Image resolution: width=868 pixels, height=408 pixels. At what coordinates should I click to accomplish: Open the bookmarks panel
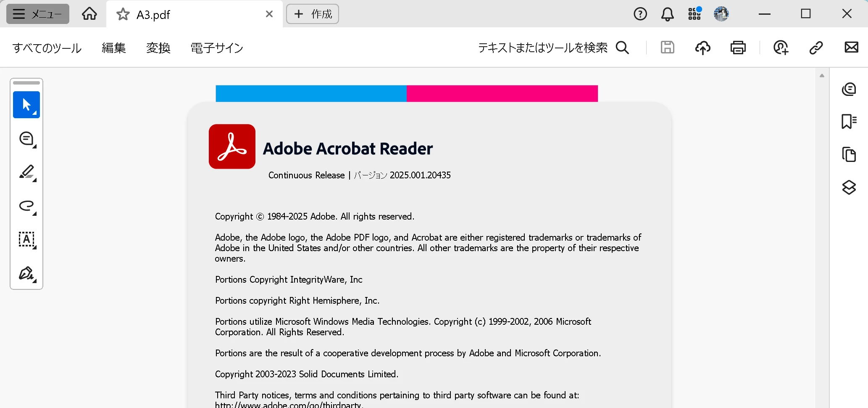tap(849, 122)
